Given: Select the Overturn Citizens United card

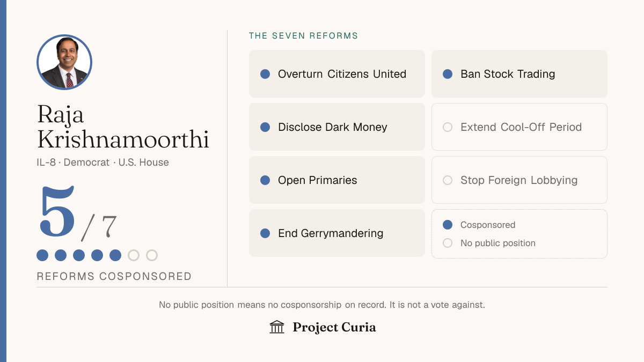Looking at the screenshot, I should point(337,74).
